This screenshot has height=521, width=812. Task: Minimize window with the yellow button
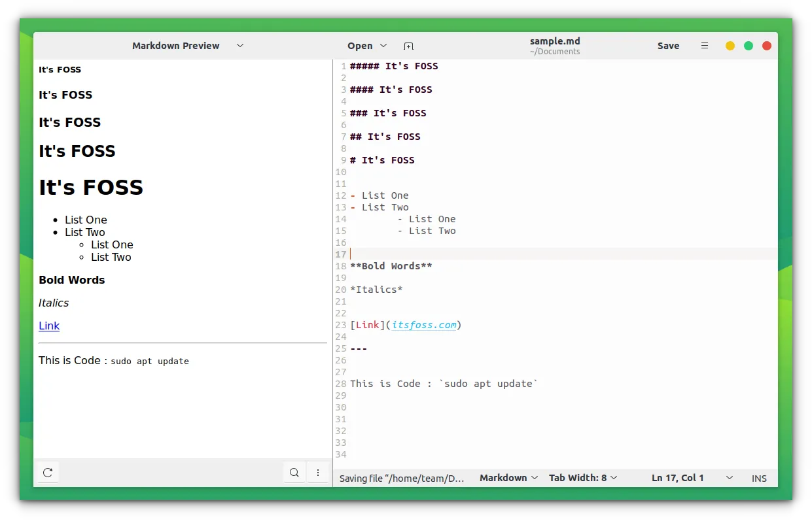click(730, 46)
